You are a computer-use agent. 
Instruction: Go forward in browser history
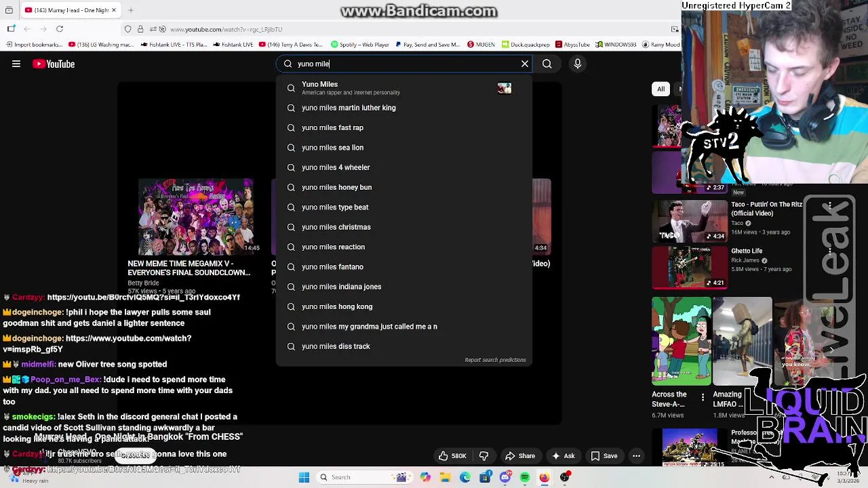43,29
